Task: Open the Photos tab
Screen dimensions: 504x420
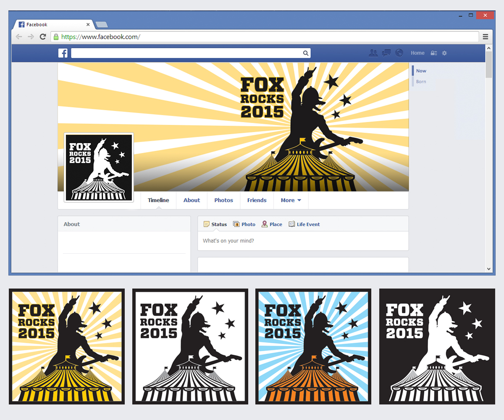Action: [x=223, y=200]
